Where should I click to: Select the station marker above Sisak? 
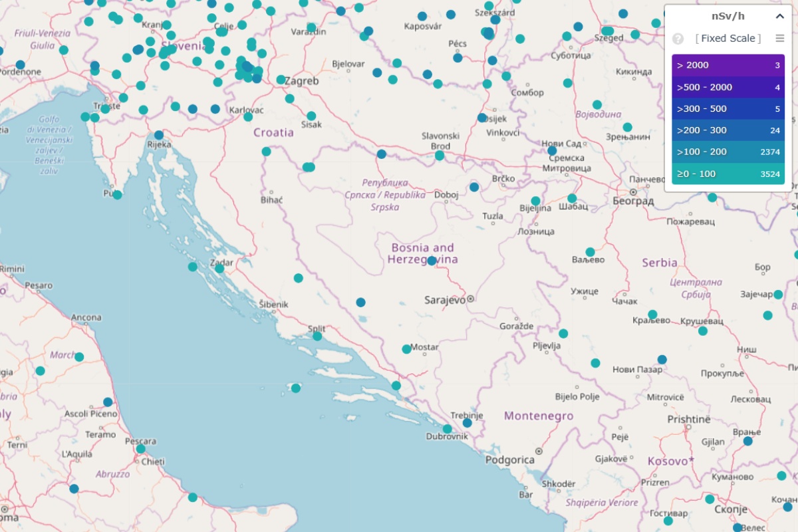tap(311, 116)
